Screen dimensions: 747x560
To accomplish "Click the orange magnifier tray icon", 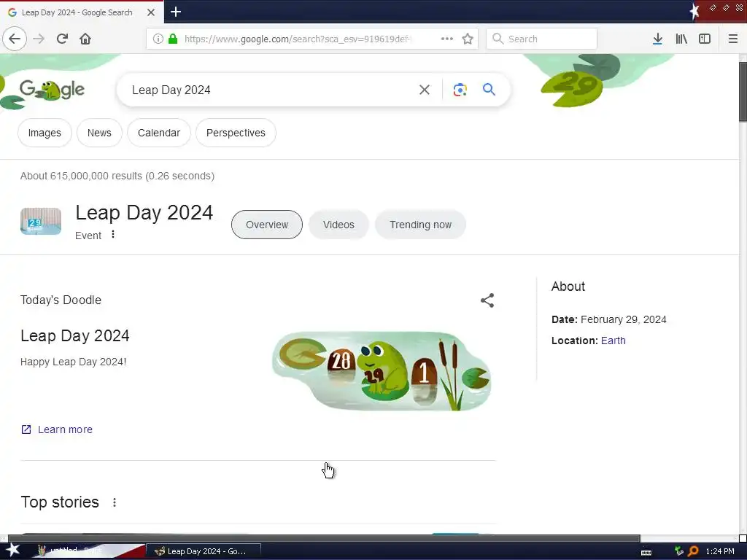I will [693, 551].
